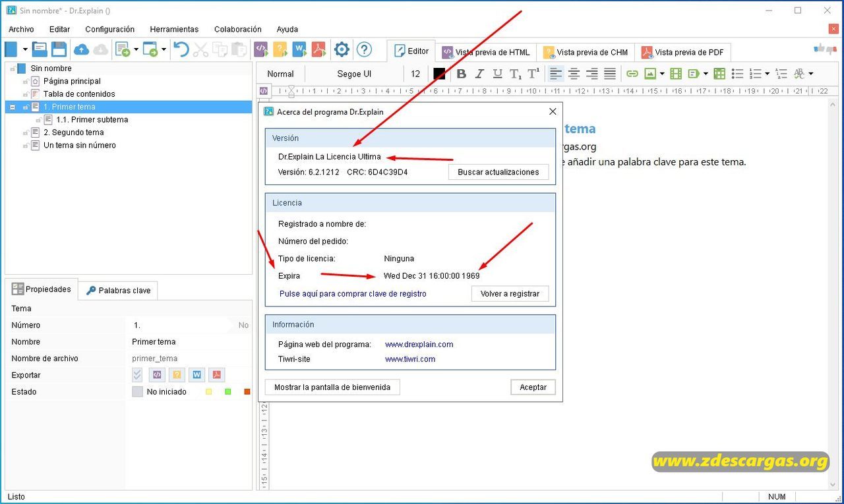The width and height of the screenshot is (844, 504).
Task: Open the Herramientas menu
Action: coord(174,29)
